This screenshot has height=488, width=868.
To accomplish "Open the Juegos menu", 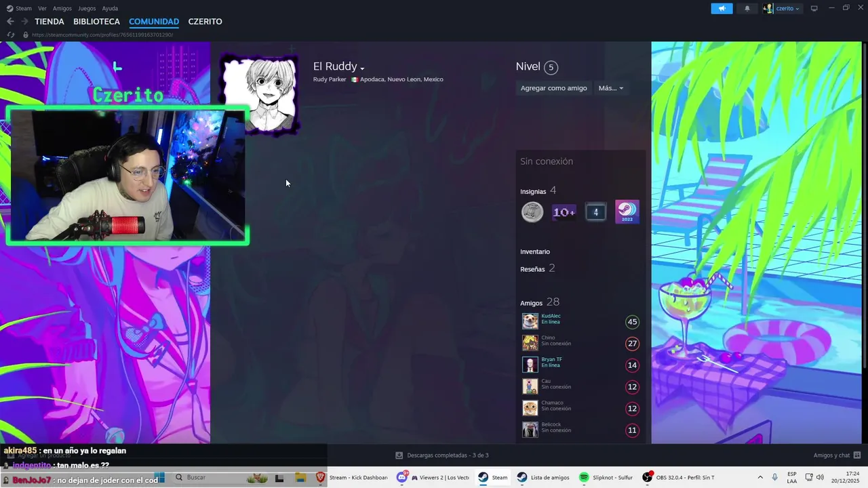I will [87, 8].
